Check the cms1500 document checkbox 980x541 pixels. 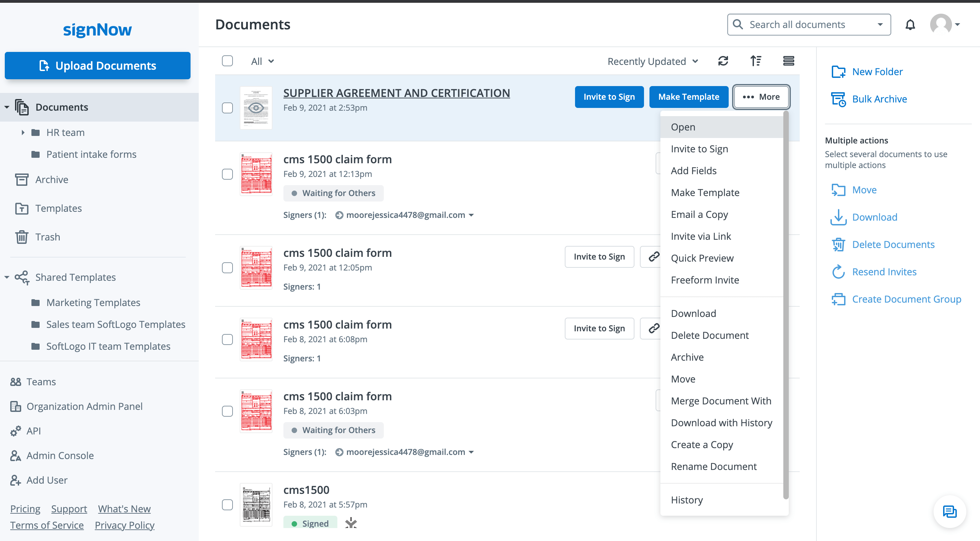227,504
